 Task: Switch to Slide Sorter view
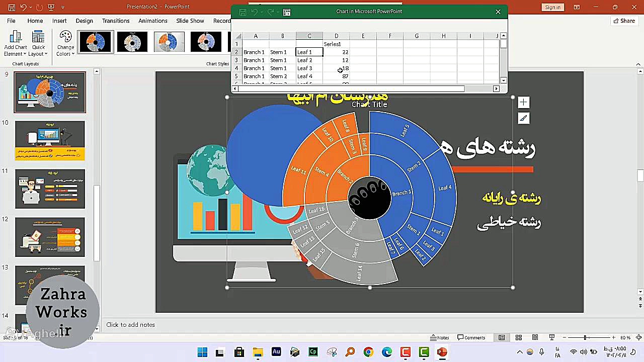point(518,338)
